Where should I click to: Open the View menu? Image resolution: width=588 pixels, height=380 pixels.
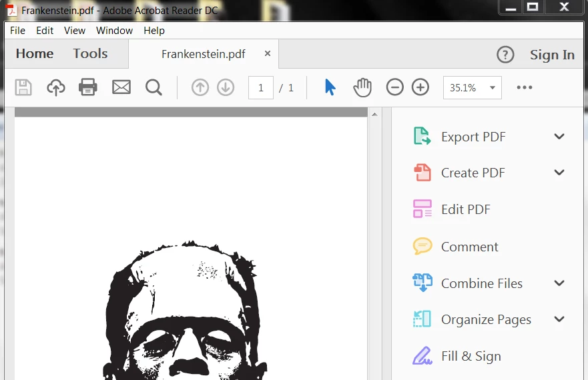(75, 31)
